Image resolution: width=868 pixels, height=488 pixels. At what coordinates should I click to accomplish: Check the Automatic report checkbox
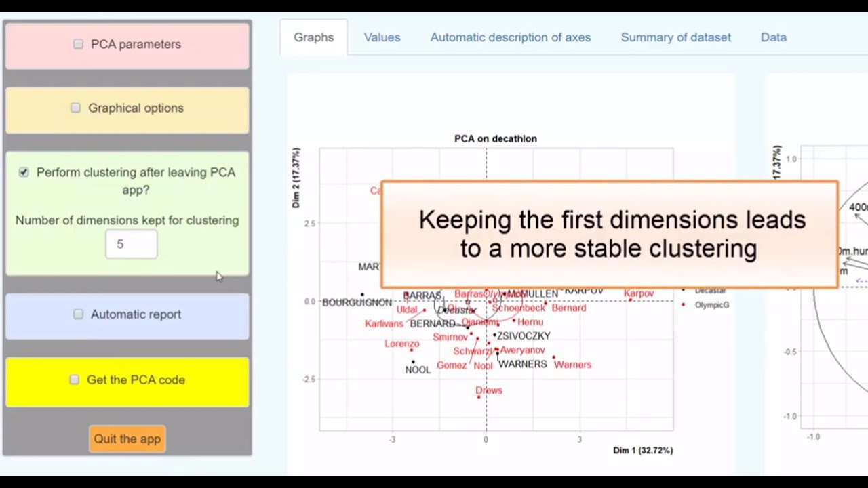[x=78, y=314]
